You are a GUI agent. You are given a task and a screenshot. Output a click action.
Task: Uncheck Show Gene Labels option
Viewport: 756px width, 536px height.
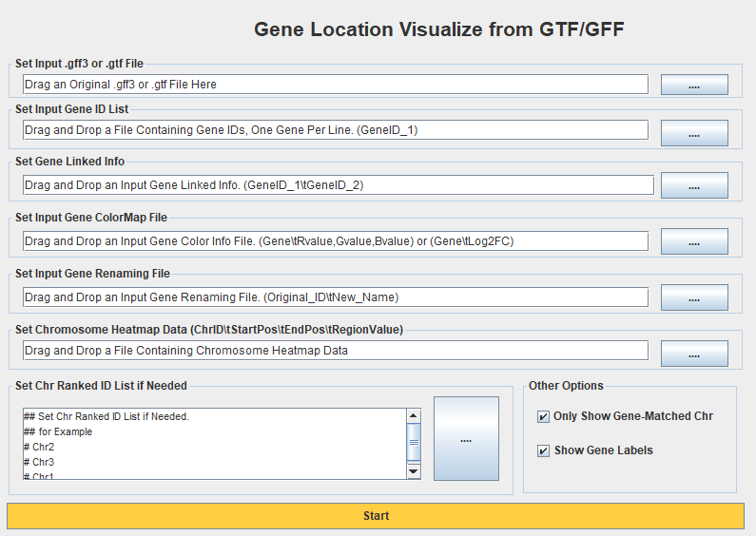543,450
